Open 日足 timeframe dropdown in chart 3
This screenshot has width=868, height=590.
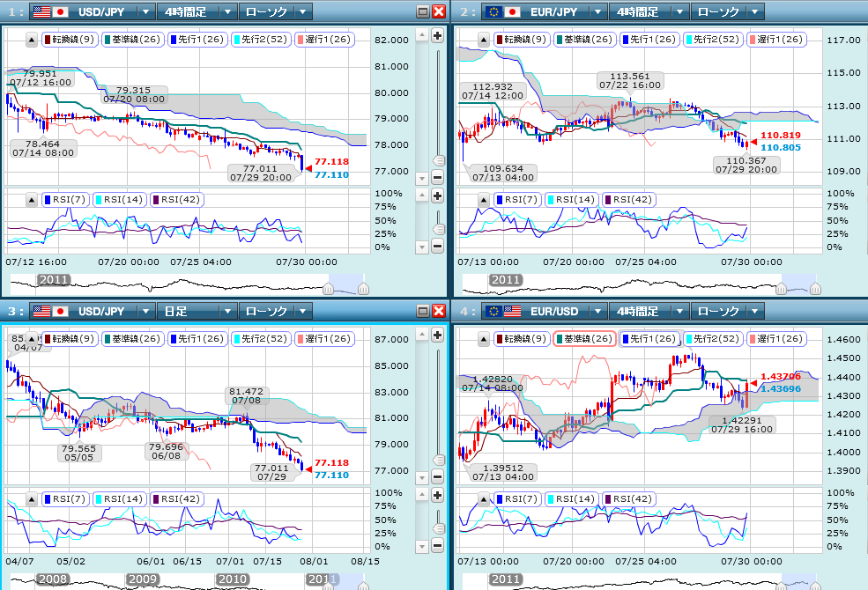[x=227, y=312]
